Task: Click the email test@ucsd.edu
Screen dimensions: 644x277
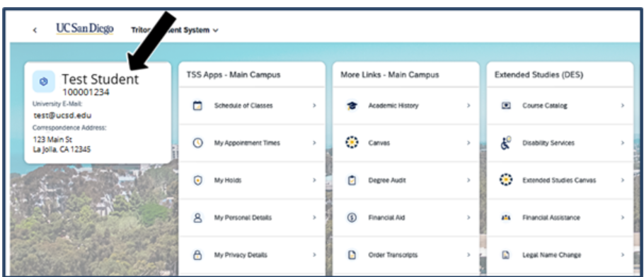Action: click(x=62, y=115)
